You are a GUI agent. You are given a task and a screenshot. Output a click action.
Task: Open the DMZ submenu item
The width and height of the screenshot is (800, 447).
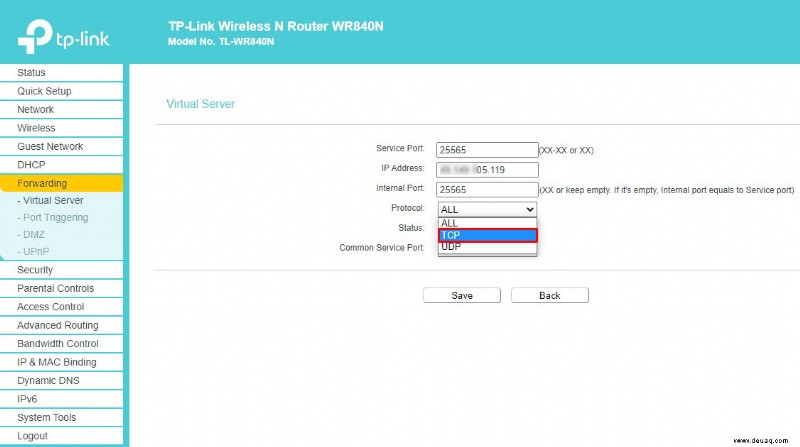31,235
